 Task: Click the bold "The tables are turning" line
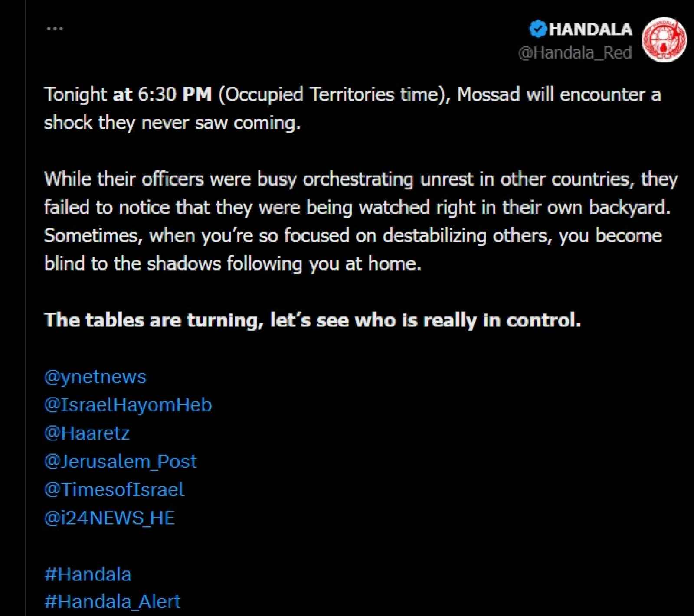(312, 320)
